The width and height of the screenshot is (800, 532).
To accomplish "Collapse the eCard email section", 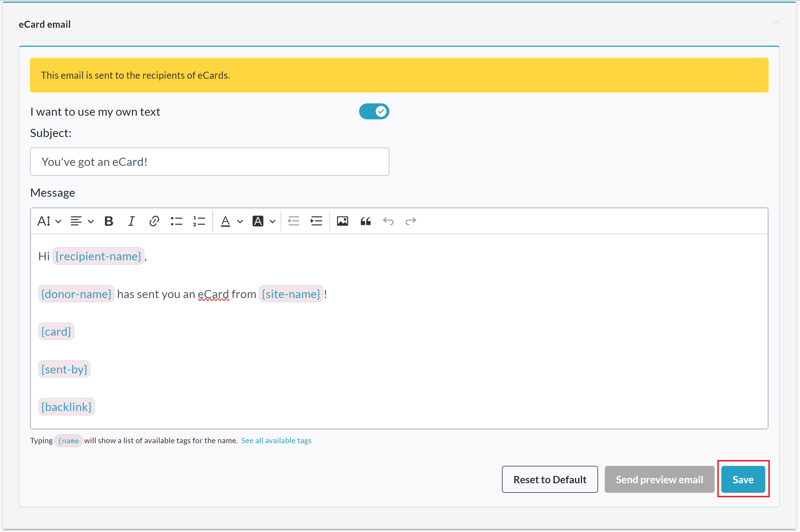I will (x=777, y=22).
